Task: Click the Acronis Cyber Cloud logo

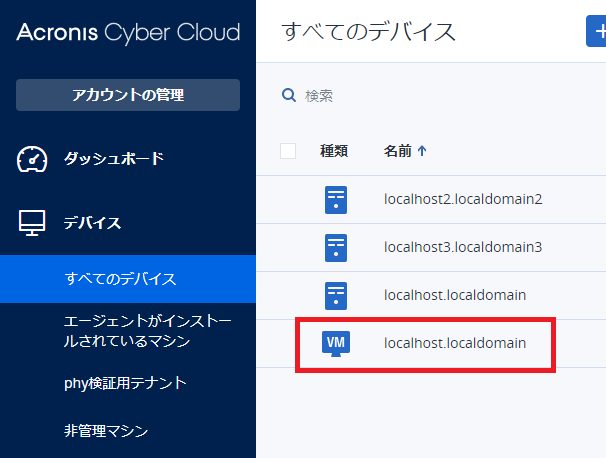Action: point(128,32)
